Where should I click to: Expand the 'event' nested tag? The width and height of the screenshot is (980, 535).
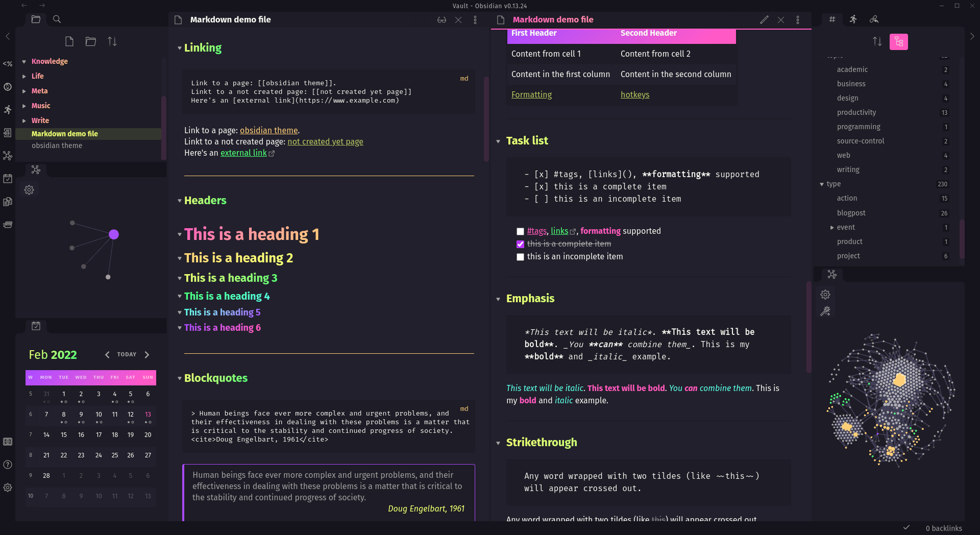tap(832, 228)
